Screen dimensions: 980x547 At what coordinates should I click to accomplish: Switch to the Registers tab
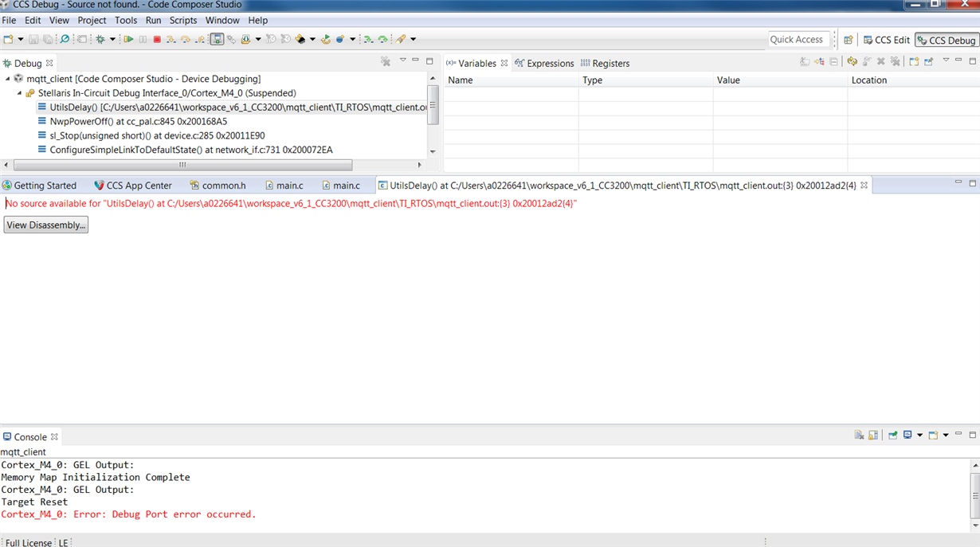tap(605, 64)
